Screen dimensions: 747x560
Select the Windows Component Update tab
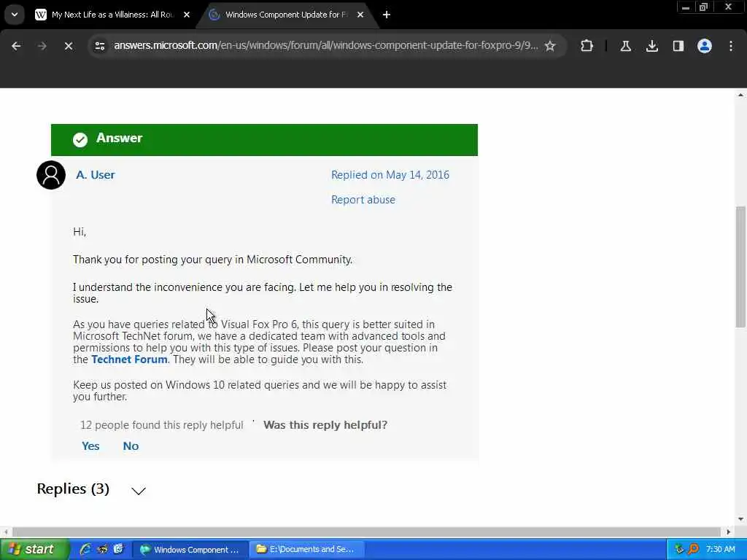coord(286,15)
